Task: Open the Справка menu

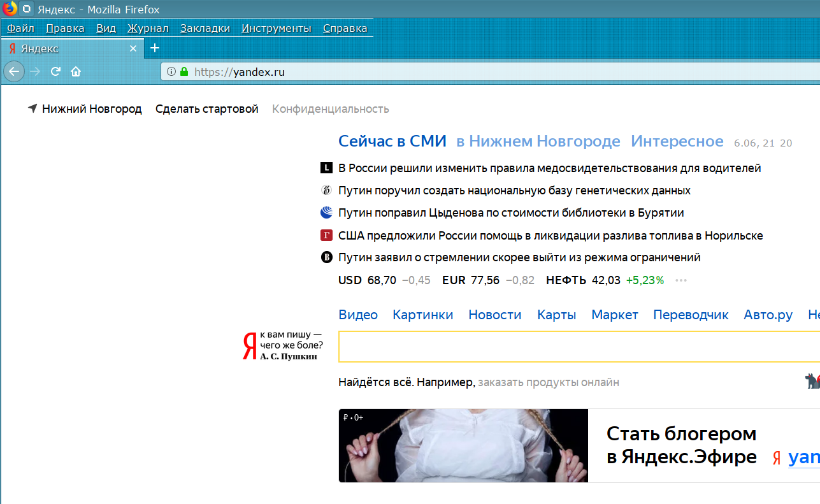Action: coord(345,28)
